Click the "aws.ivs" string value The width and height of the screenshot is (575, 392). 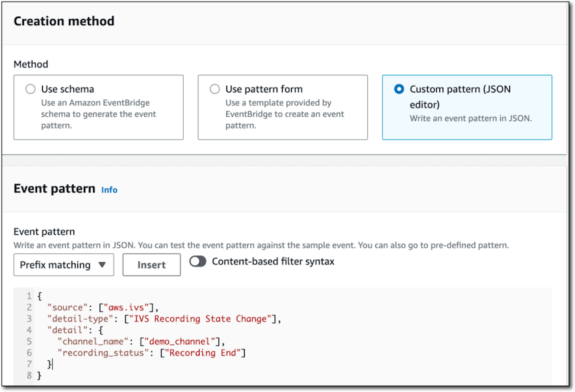pos(126,308)
